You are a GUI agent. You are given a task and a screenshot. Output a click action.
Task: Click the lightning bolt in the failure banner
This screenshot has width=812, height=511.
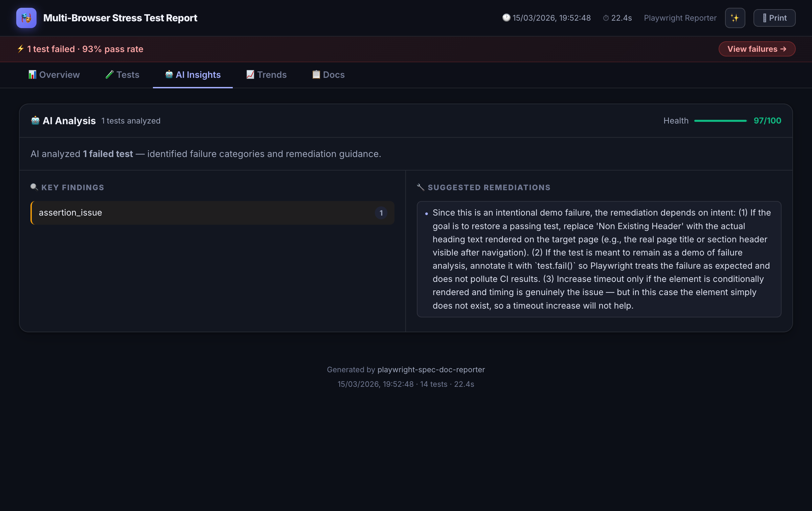(x=20, y=49)
